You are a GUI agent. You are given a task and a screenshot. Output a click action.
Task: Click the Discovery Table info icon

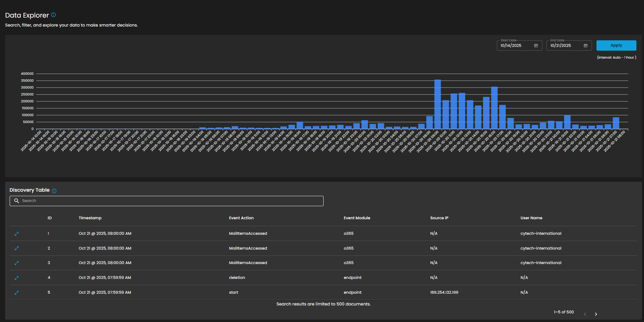pyautogui.click(x=54, y=191)
